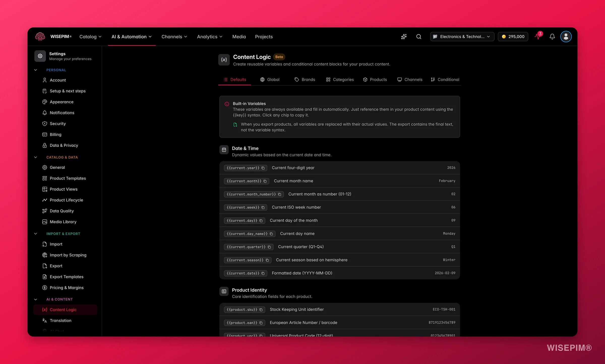Image resolution: width=605 pixels, height=364 pixels.
Task: Click the Beta badge next to Content Logic
Action: tap(279, 57)
